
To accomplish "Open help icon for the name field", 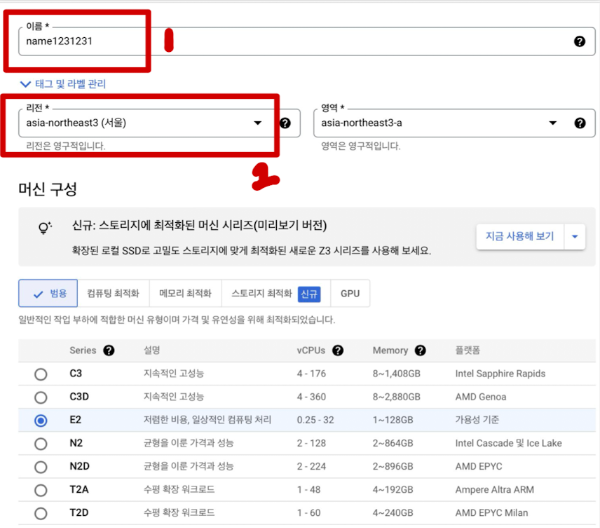I will [x=579, y=41].
